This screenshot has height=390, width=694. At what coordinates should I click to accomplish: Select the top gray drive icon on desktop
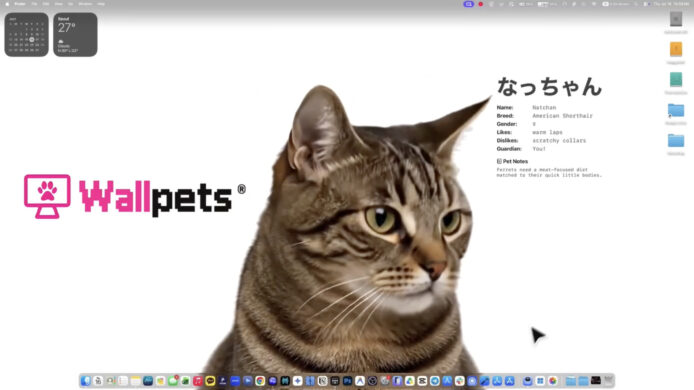click(676, 19)
